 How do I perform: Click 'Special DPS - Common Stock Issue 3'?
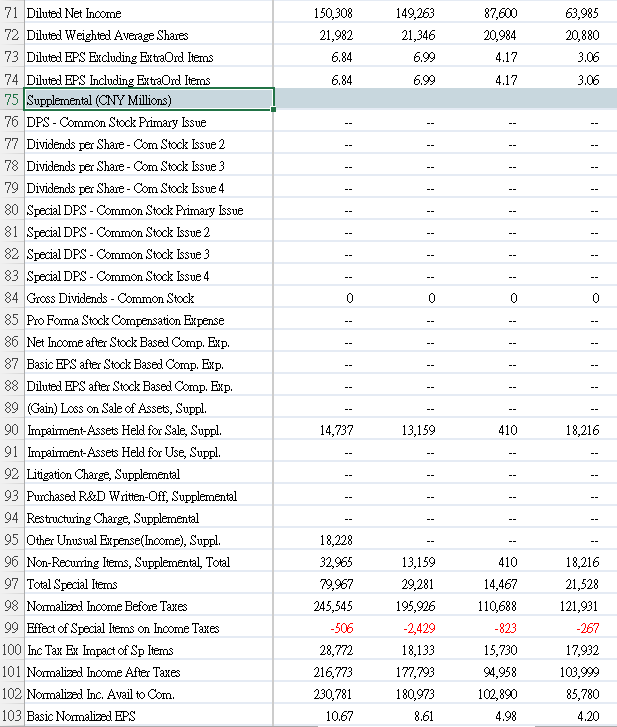pos(118,255)
